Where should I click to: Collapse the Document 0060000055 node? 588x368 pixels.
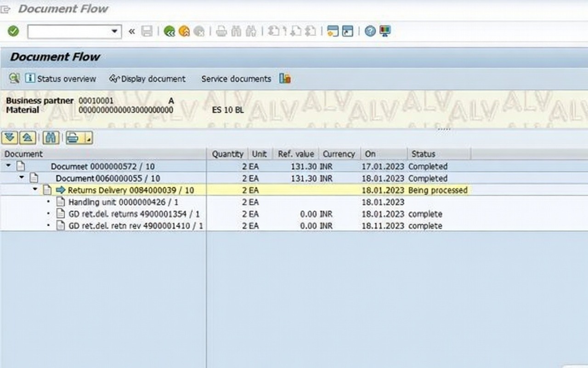tap(22, 178)
